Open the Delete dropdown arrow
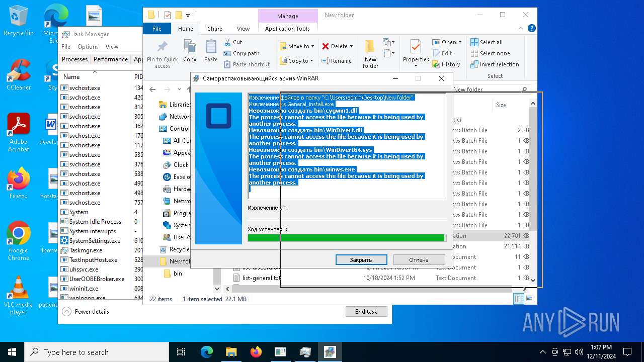Image resolution: width=644 pixels, height=362 pixels. (x=351, y=46)
